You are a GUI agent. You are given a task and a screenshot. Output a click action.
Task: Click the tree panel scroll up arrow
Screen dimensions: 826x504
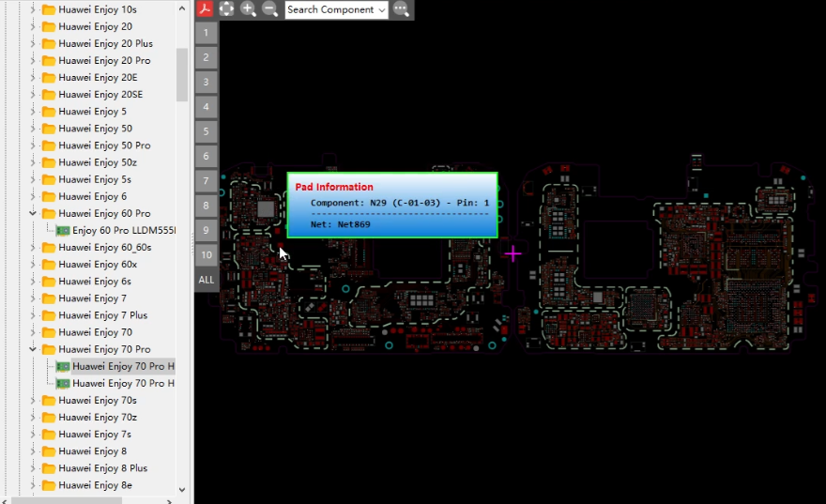tap(182, 8)
